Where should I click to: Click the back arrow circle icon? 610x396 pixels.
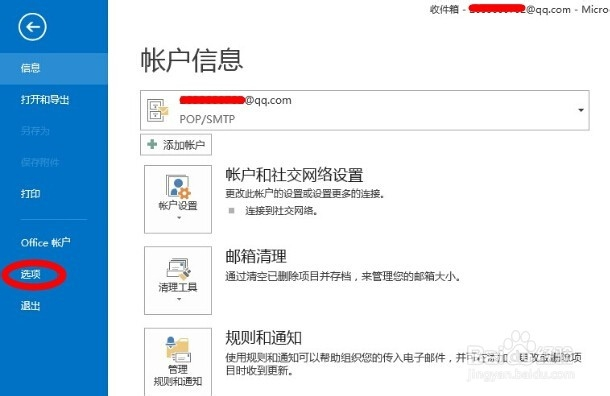pos(32,27)
